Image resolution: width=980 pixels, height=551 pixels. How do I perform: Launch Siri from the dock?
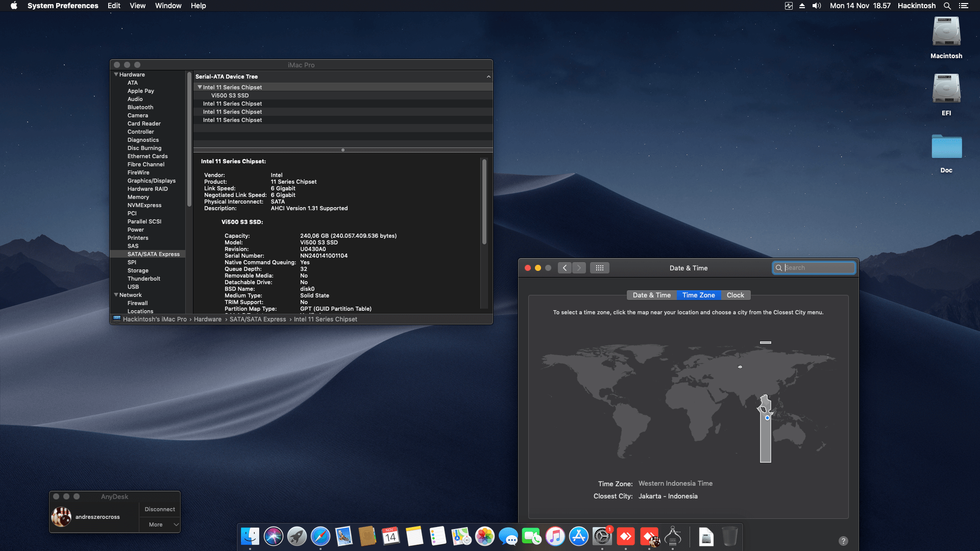coord(274,536)
